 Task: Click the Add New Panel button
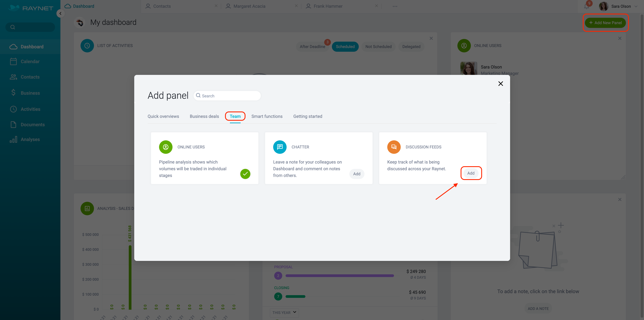(x=605, y=23)
